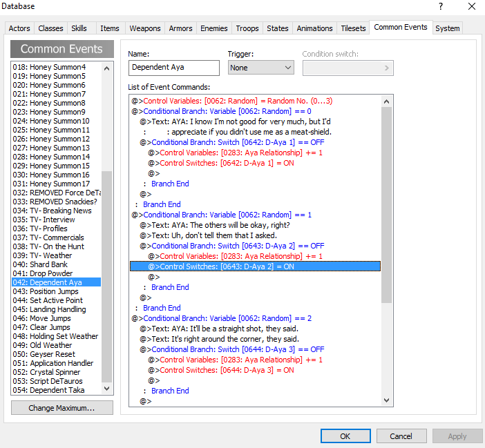Viewport: 485px width, 448px height.
Task: Click down arrow of event commands scrollbar
Action: pyautogui.click(x=387, y=400)
